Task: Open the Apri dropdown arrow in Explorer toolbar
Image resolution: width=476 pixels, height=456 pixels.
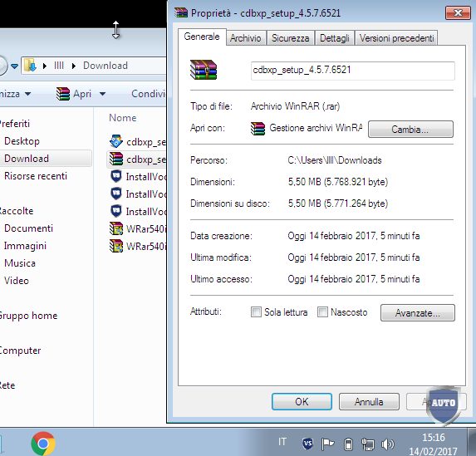Action: (x=103, y=94)
